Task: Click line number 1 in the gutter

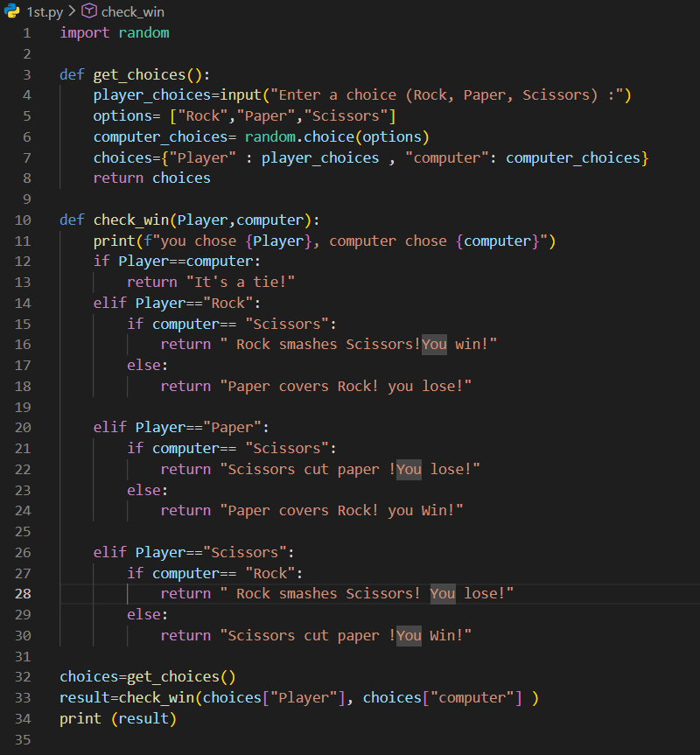Action: tap(27, 33)
